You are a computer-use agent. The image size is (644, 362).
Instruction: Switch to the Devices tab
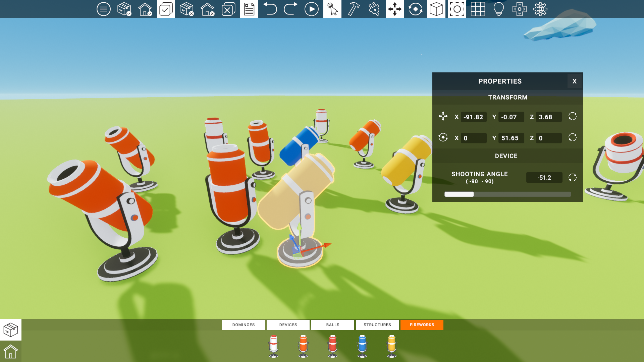pyautogui.click(x=288, y=325)
